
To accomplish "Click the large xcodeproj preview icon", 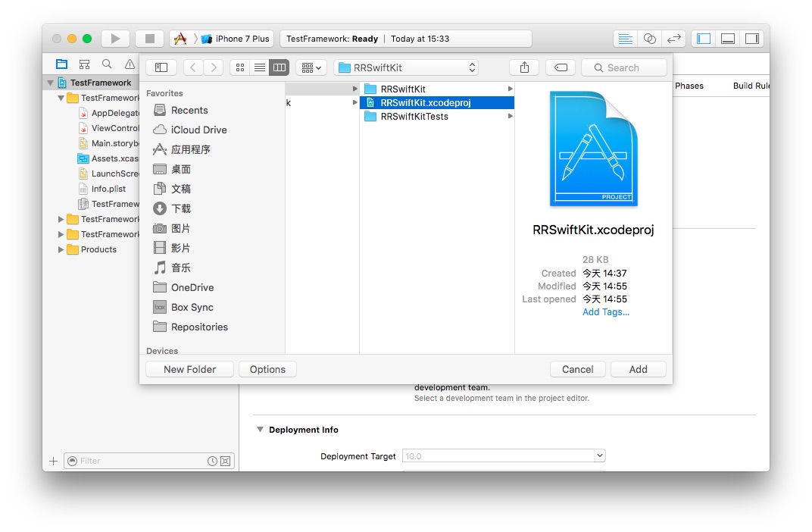I will point(593,149).
